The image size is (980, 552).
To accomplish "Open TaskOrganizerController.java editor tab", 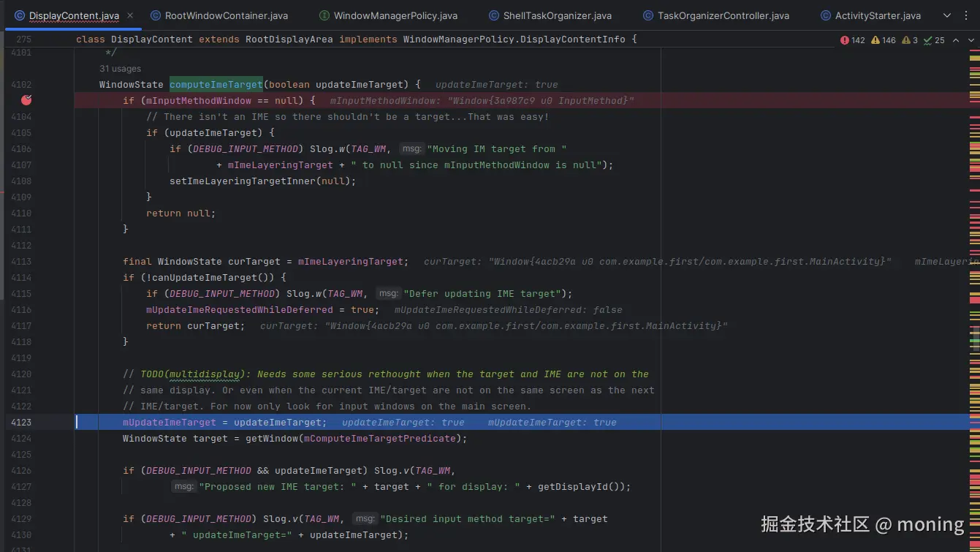I will point(715,15).
